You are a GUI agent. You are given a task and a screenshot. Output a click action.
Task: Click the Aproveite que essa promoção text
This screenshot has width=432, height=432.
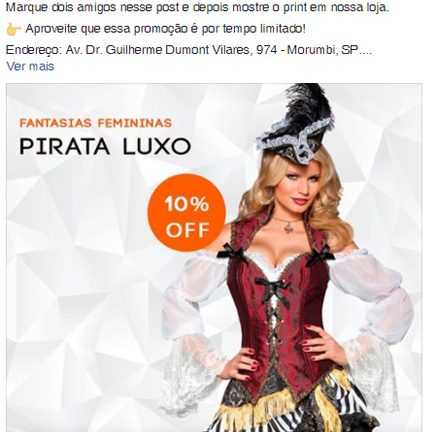click(x=165, y=29)
